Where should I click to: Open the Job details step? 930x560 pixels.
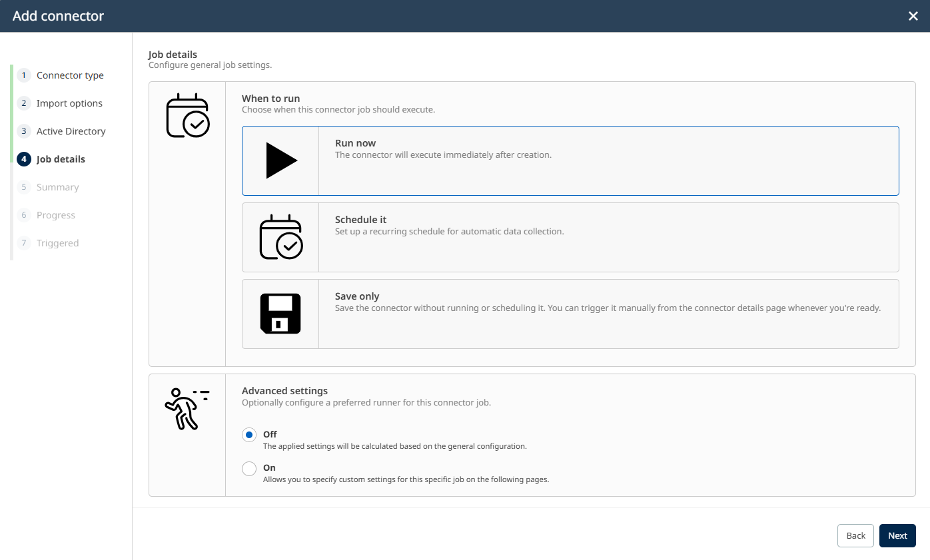[x=52, y=159]
